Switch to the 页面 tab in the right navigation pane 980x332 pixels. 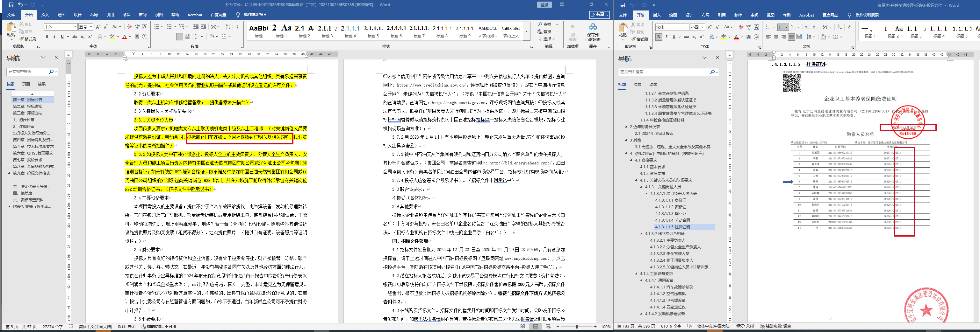(638, 84)
